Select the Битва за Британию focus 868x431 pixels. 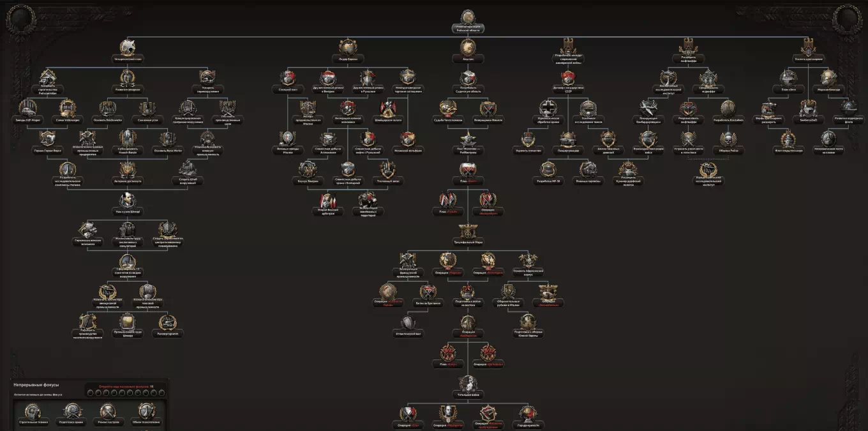(x=428, y=292)
